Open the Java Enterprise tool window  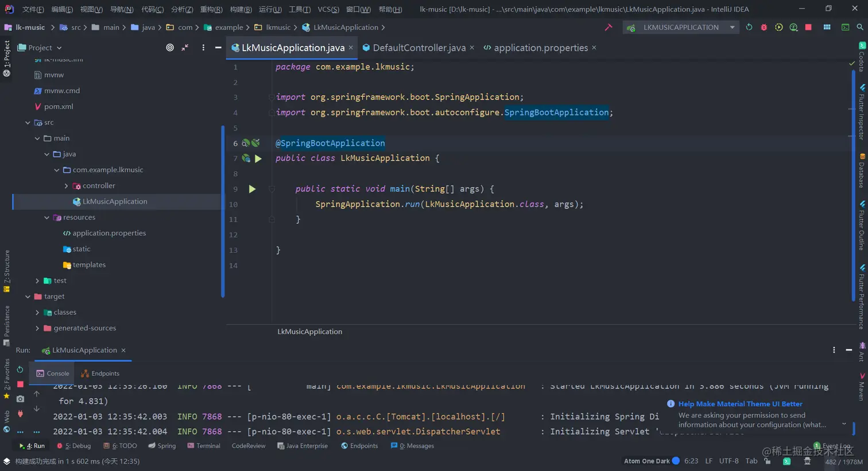pyautogui.click(x=302, y=446)
